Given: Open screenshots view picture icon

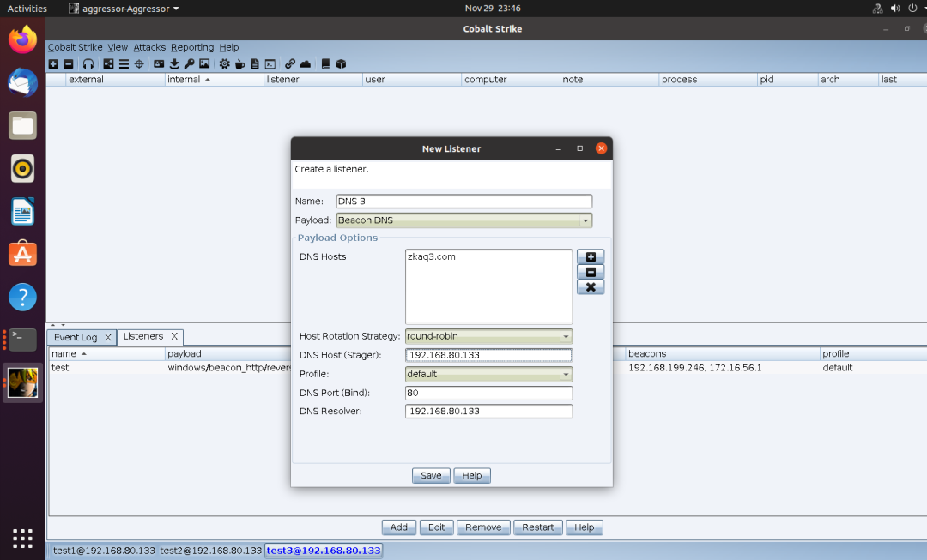Looking at the screenshot, I should pos(204,63).
